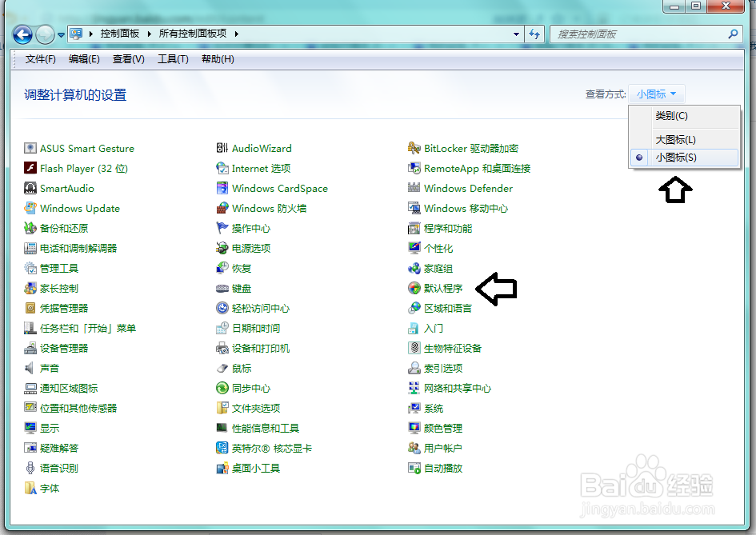Open the Windows Update icon
The height and width of the screenshot is (535, 756).
[x=30, y=208]
